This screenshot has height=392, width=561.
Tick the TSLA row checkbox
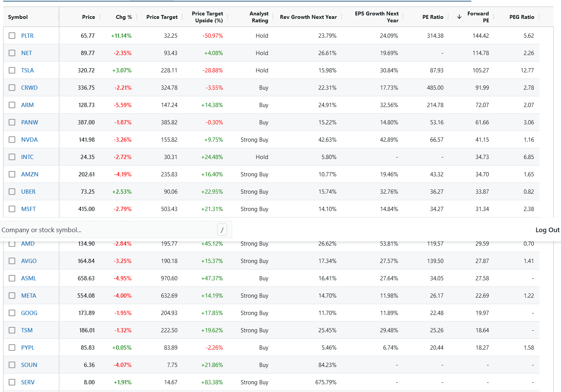[x=12, y=70]
